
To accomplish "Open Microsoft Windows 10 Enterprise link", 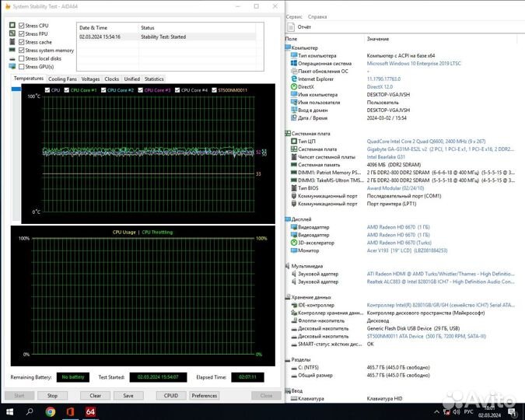I will (414, 63).
